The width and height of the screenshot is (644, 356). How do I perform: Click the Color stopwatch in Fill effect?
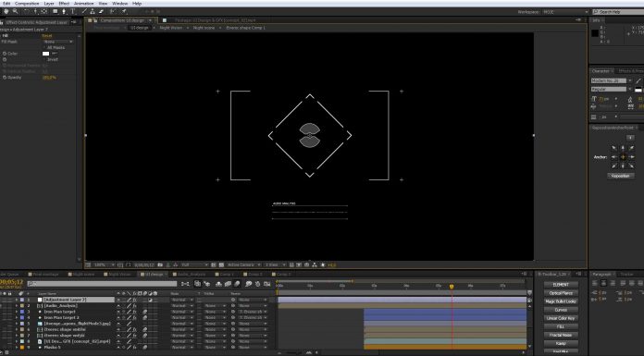pyautogui.click(x=5, y=54)
